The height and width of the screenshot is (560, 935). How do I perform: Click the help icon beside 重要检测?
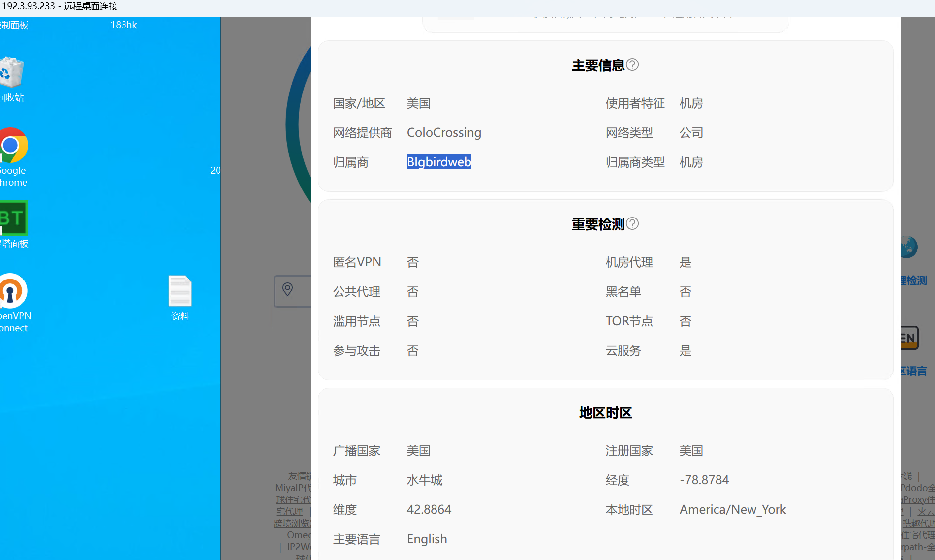pyautogui.click(x=633, y=224)
